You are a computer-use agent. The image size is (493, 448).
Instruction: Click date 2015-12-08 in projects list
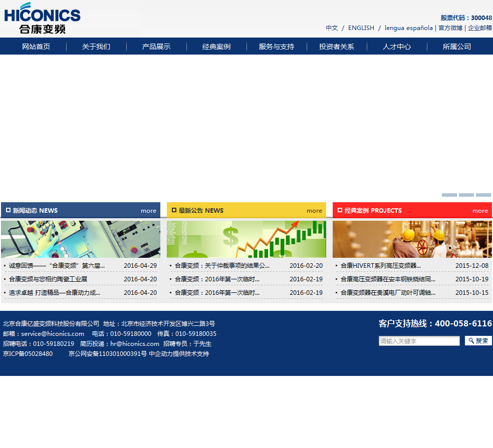[x=472, y=266]
